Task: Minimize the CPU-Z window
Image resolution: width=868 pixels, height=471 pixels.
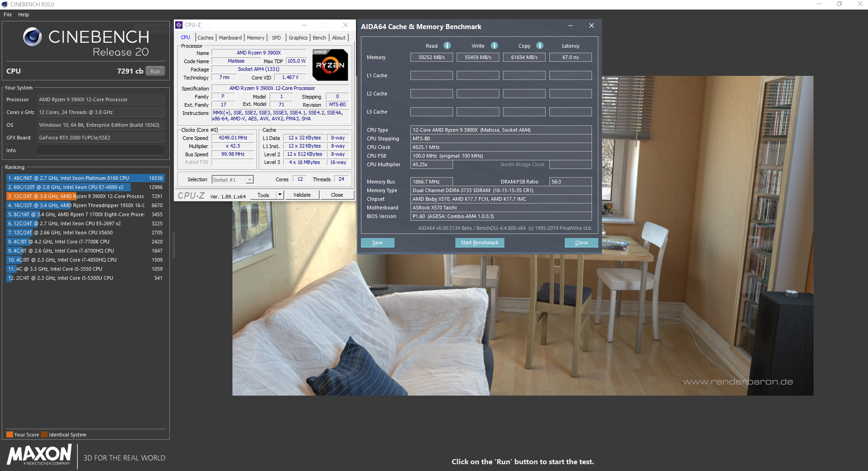Action: point(304,25)
